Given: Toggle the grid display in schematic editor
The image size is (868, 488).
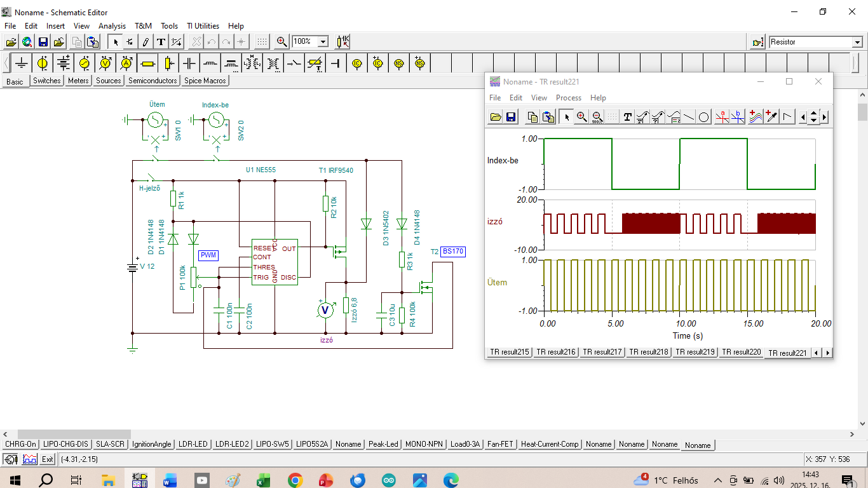Looking at the screenshot, I should pos(262,42).
